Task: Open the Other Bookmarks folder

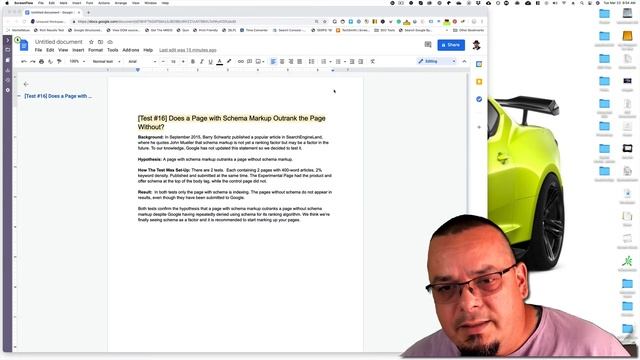Action: [468, 30]
